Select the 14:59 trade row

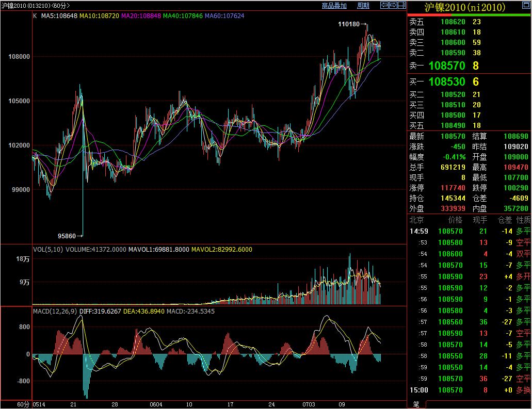click(x=470, y=231)
